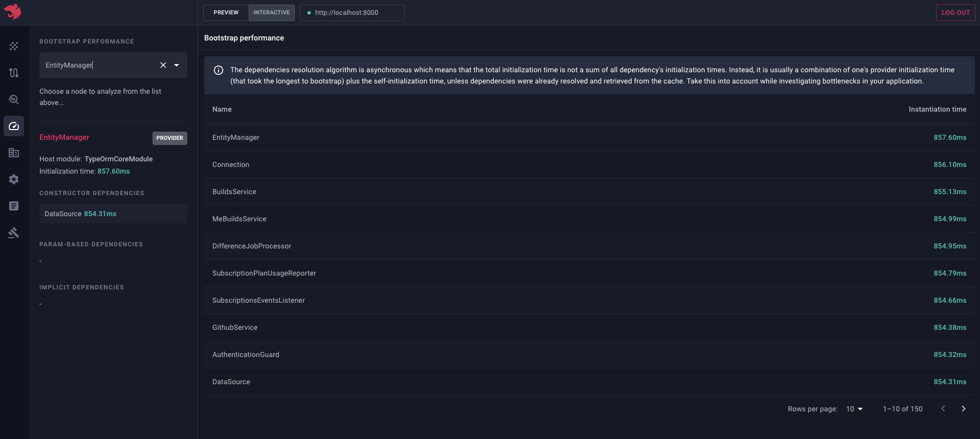
Task: Open the gavel icon in sidebar
Action: tap(14, 233)
